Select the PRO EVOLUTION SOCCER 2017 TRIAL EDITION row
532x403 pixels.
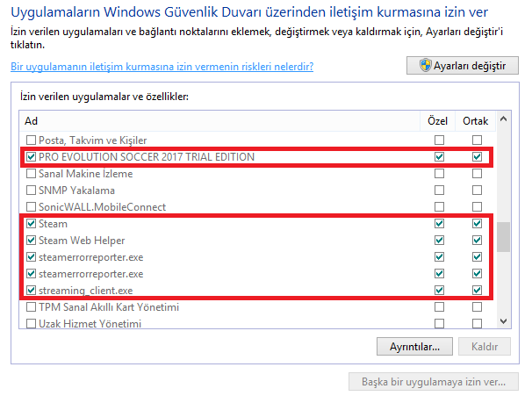click(257, 156)
